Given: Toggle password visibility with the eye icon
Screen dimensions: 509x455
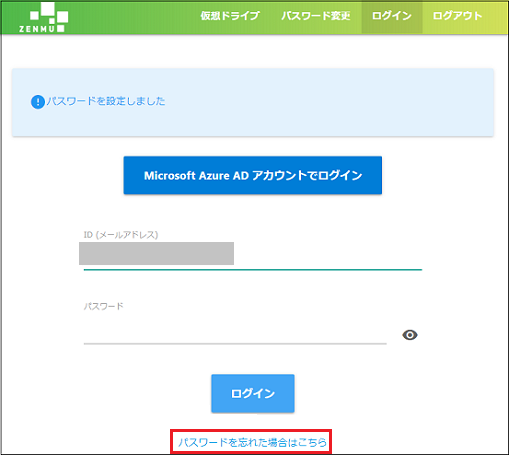Looking at the screenshot, I should (410, 335).
